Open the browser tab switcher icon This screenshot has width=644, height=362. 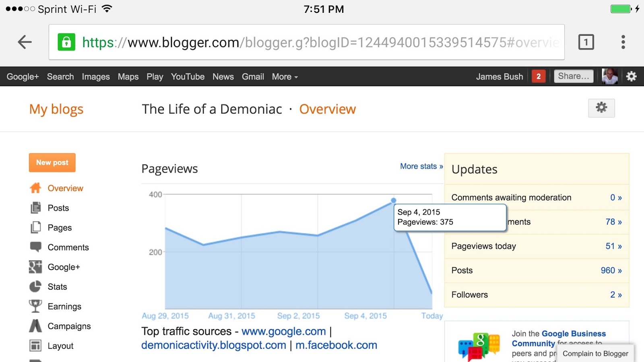click(586, 42)
